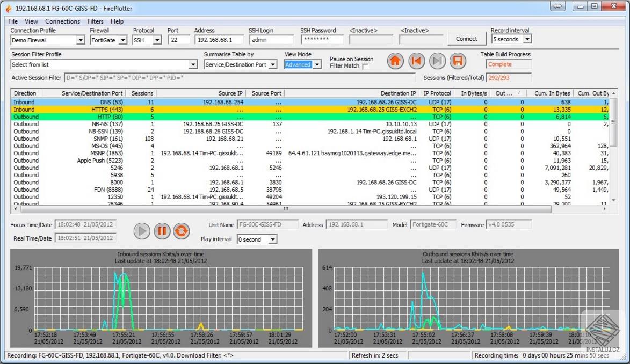This screenshot has height=364, width=630.
Task: Sort by Destination IP column header
Action: [352, 93]
